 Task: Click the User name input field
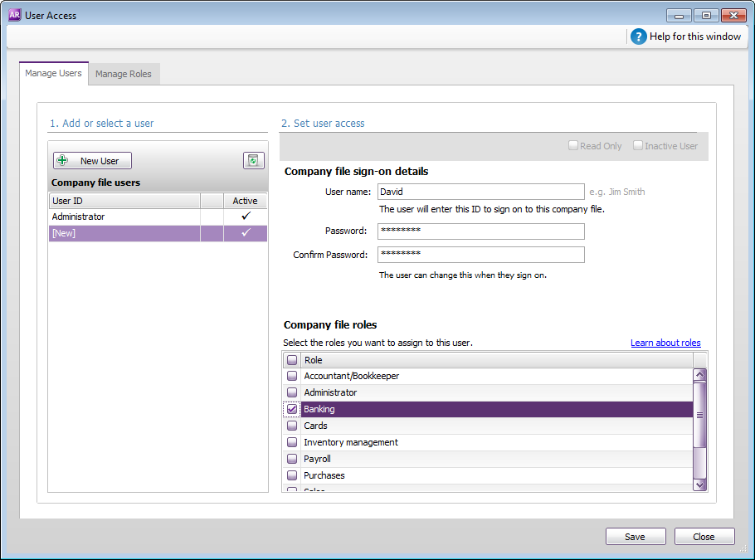pyautogui.click(x=481, y=192)
